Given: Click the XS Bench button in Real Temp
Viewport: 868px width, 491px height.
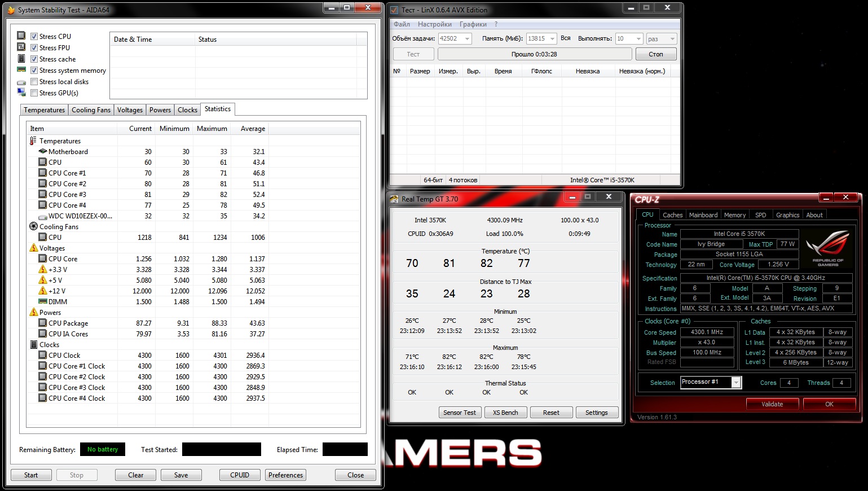Looking at the screenshot, I should [505, 413].
